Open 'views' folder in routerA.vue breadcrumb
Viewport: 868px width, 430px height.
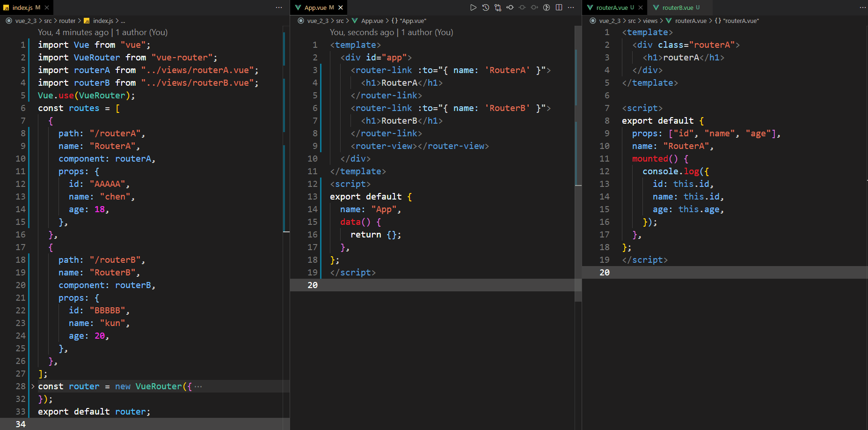(x=650, y=21)
